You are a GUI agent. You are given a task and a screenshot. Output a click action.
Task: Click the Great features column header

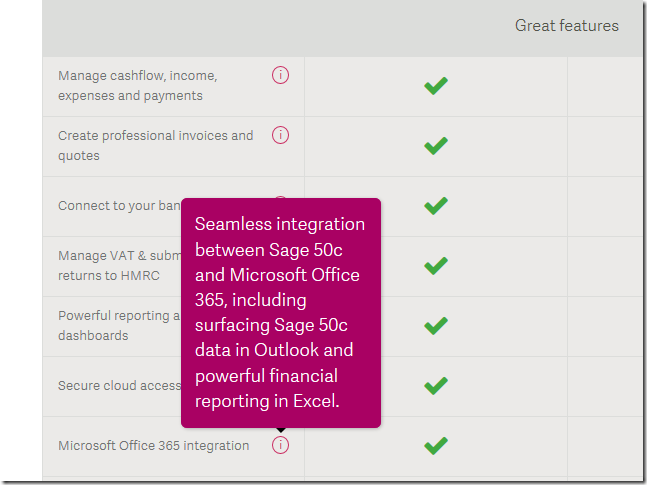pos(567,26)
